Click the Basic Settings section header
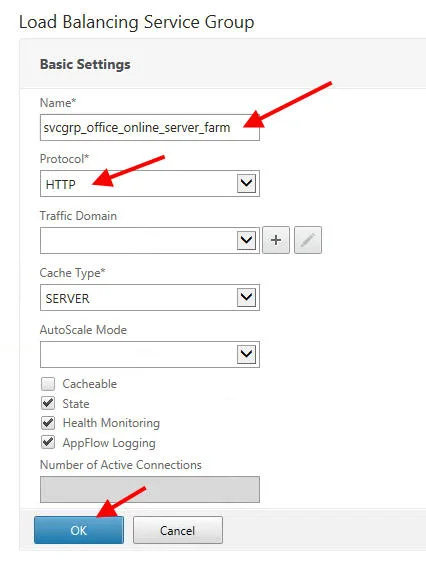The height and width of the screenshot is (577, 426). (x=85, y=64)
